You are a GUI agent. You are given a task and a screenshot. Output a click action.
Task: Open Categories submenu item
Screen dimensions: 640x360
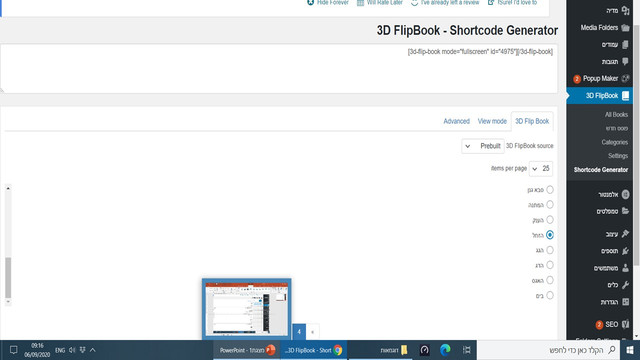coord(614,142)
